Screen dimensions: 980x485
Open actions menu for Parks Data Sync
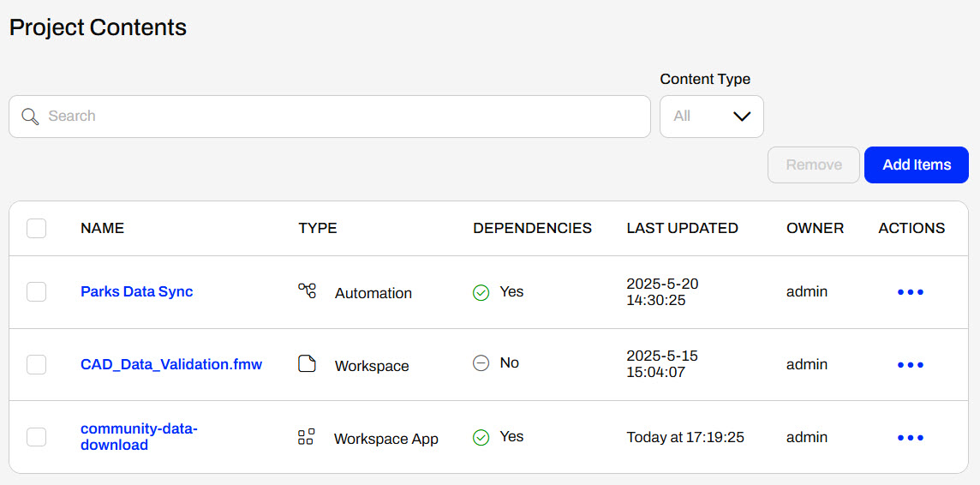911,292
